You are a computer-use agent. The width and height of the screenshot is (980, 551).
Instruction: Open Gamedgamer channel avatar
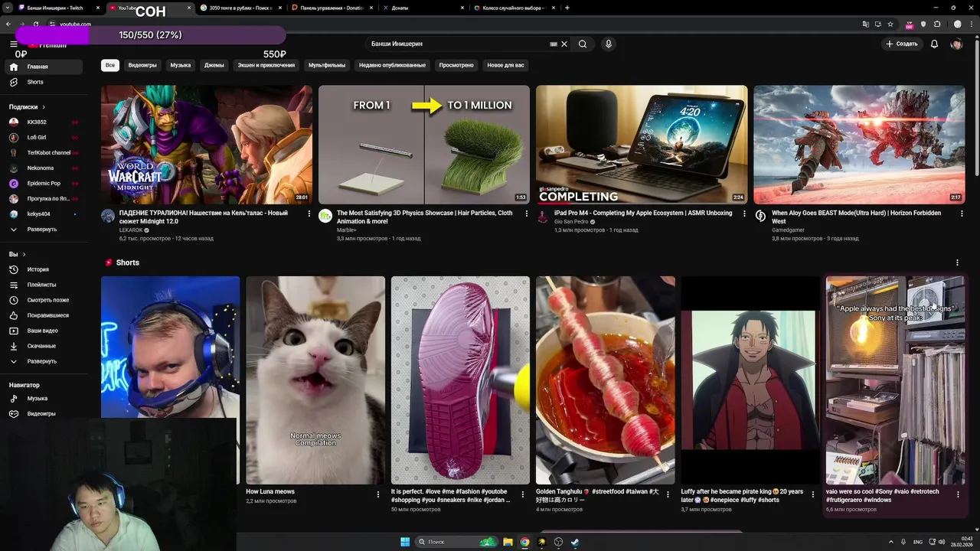pyautogui.click(x=760, y=216)
